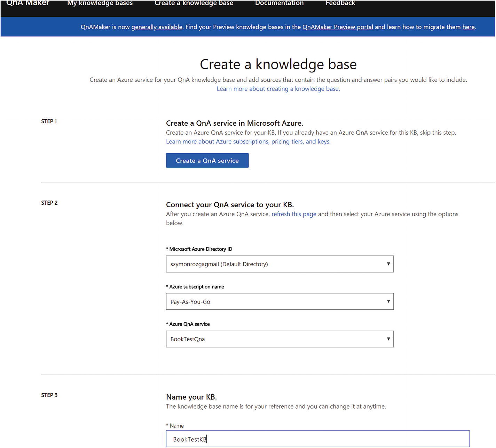Open the Microsoft Azure Directory ID dropdown
The image size is (496, 448).
tap(280, 264)
